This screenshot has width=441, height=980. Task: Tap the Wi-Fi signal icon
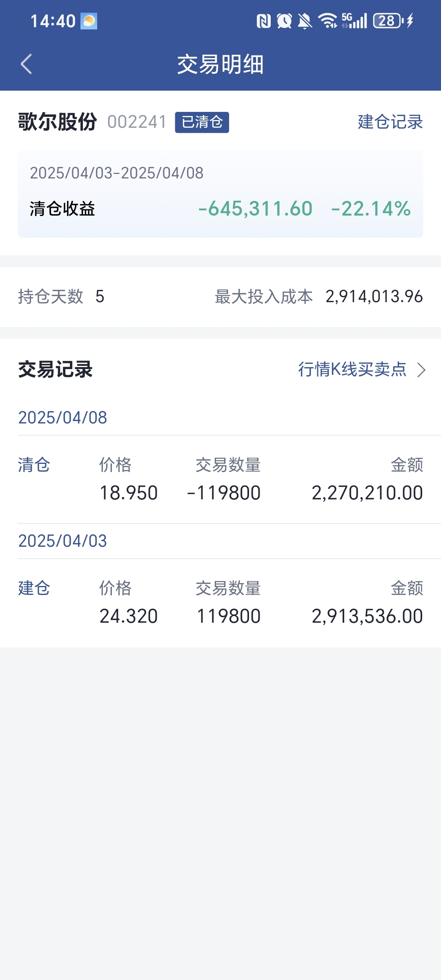327,21
